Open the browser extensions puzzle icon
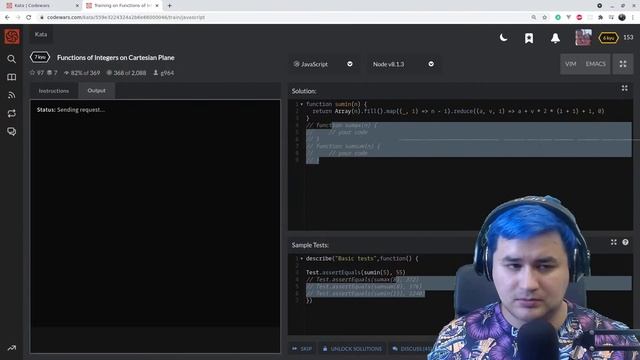The width and height of the screenshot is (640, 360). (x=600, y=18)
